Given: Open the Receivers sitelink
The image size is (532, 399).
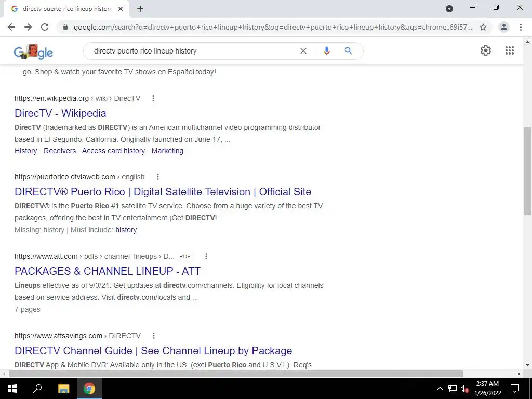Looking at the screenshot, I should (x=60, y=151).
